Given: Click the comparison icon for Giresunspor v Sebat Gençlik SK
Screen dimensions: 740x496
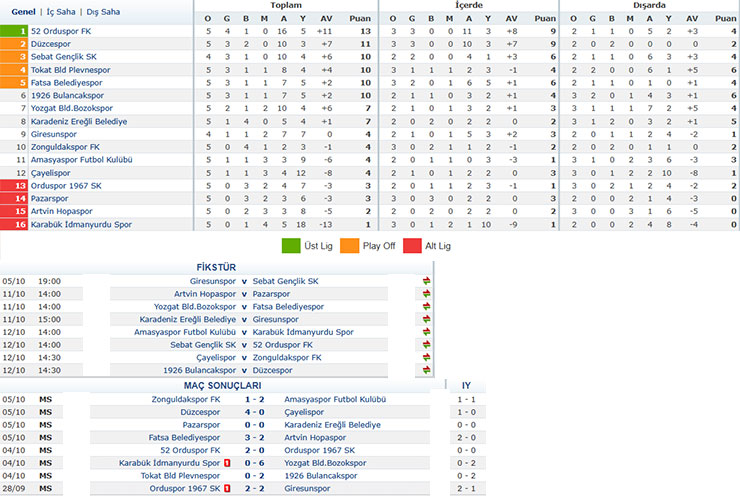Looking at the screenshot, I should [427, 281].
